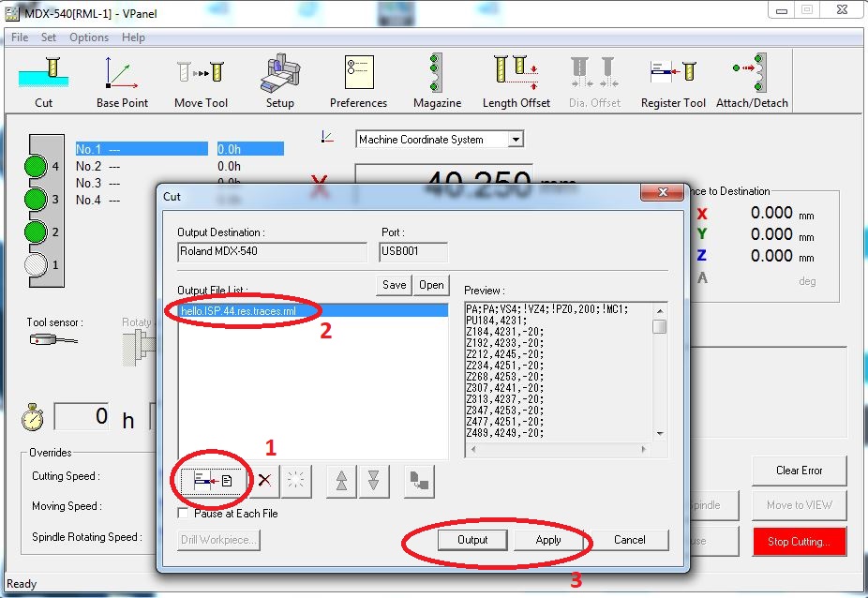Click the tool sensor icon
Viewport: 868px width, 598px height.
53,339
